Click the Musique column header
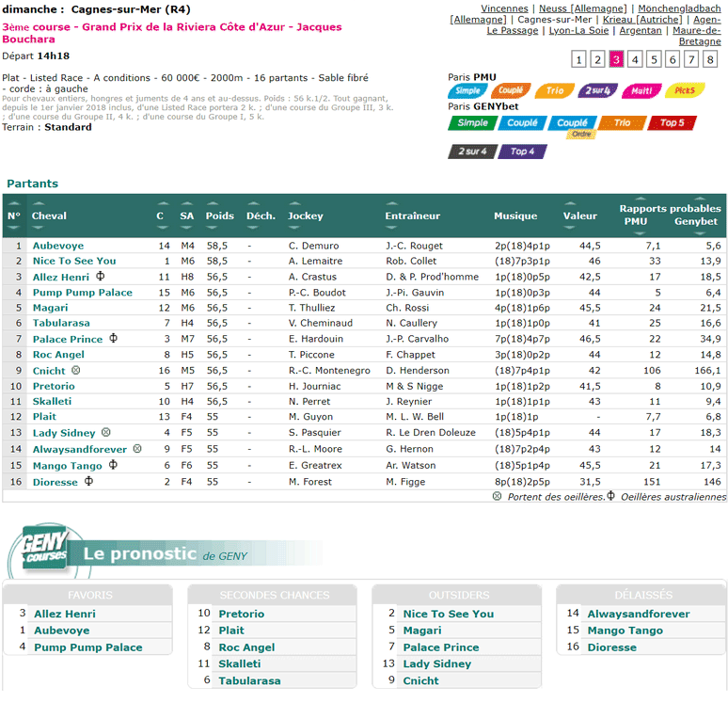The width and height of the screenshot is (728, 719). tap(515, 216)
